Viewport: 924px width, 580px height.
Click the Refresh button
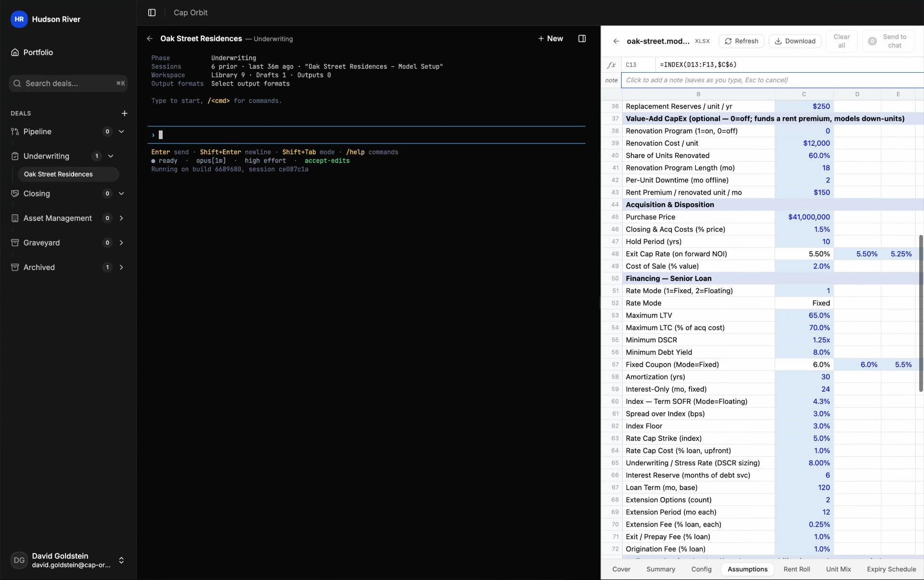click(741, 41)
